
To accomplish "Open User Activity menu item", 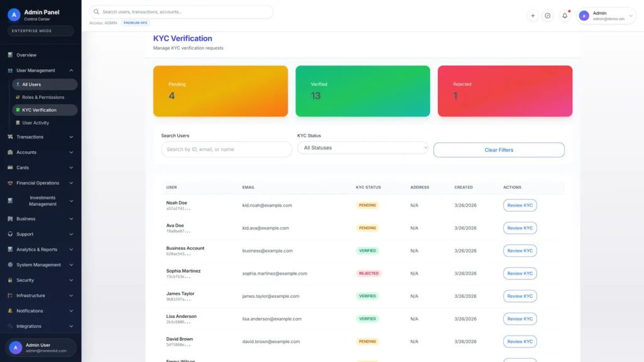I will [45, 123].
